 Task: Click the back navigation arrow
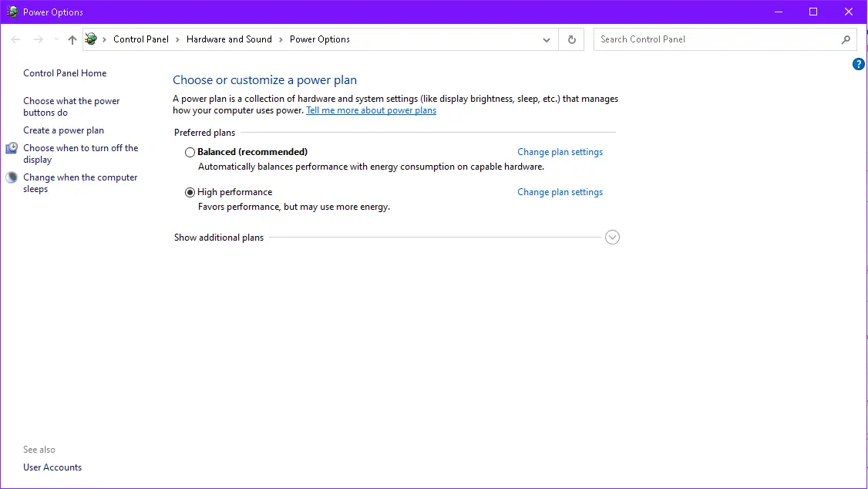coord(15,39)
